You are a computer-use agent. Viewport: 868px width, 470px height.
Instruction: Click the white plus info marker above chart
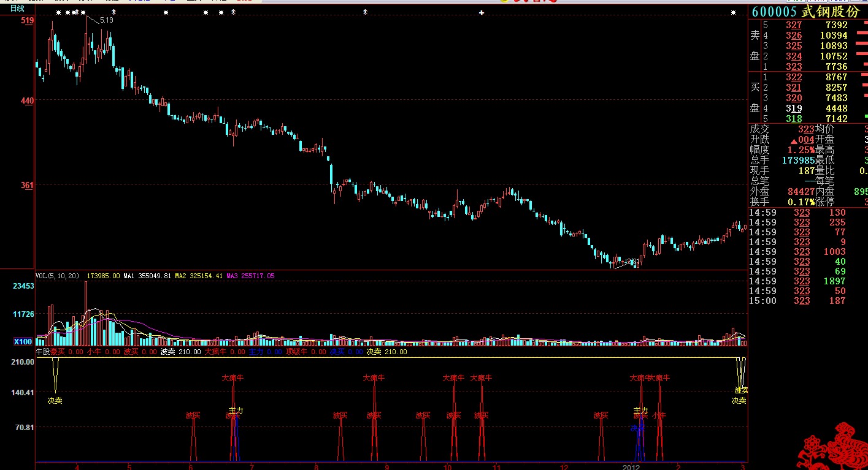[x=482, y=12]
